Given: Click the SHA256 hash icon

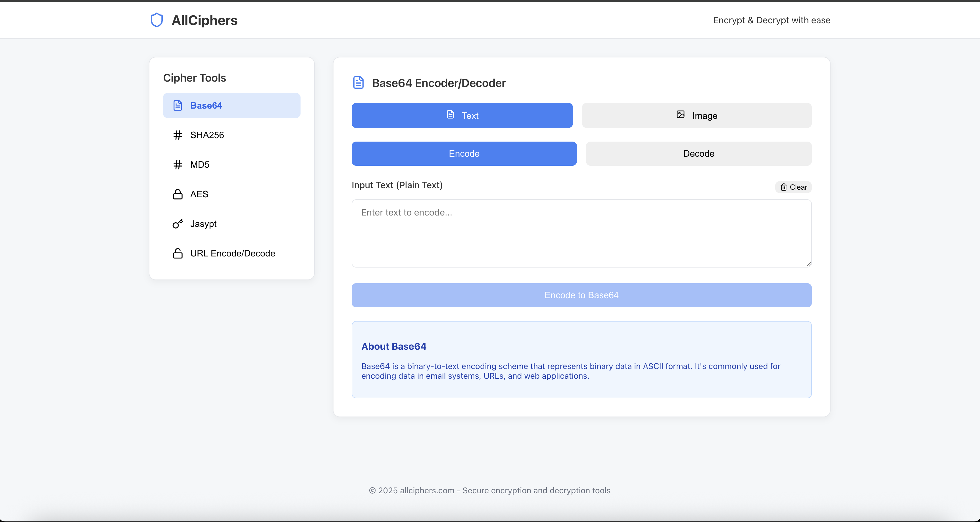Looking at the screenshot, I should (x=178, y=135).
